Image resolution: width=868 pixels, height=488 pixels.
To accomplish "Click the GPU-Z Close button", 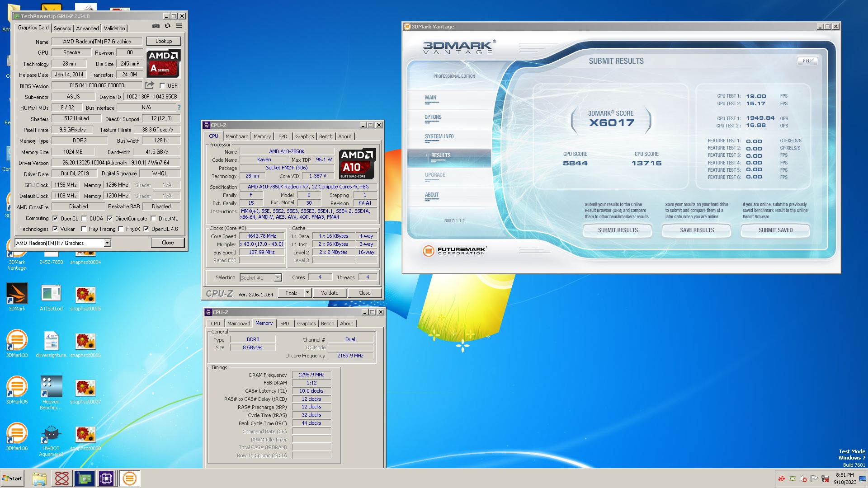I will [168, 243].
